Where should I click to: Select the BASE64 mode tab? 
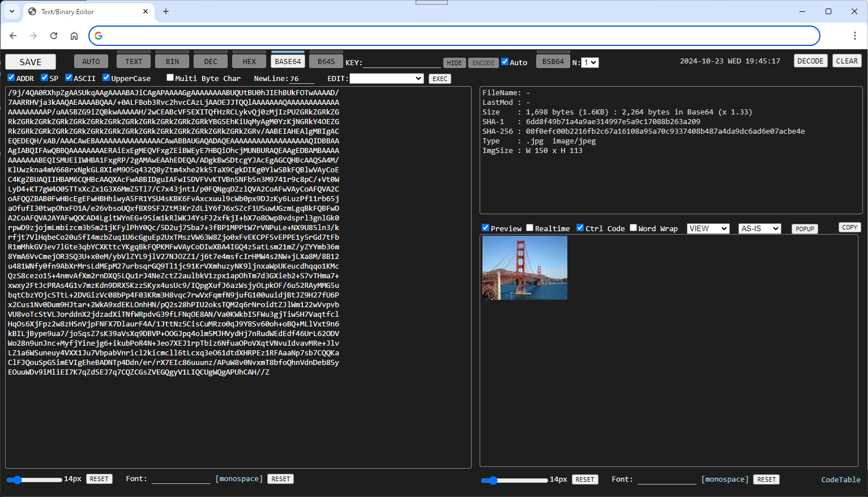(x=288, y=61)
